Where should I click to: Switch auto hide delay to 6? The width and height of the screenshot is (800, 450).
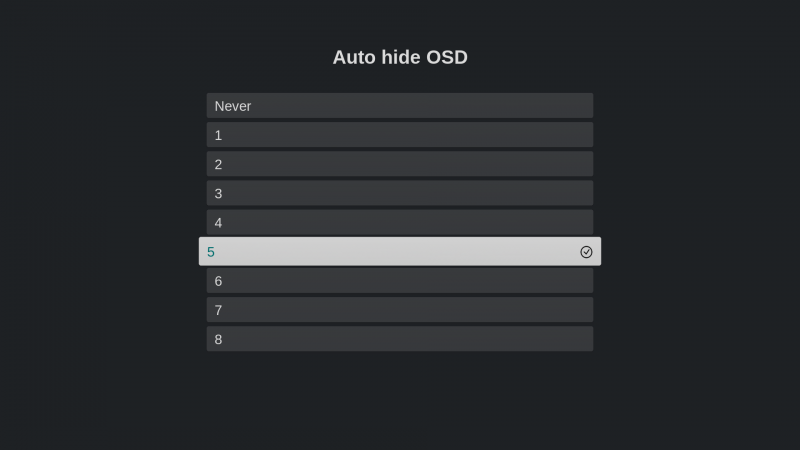click(x=399, y=281)
